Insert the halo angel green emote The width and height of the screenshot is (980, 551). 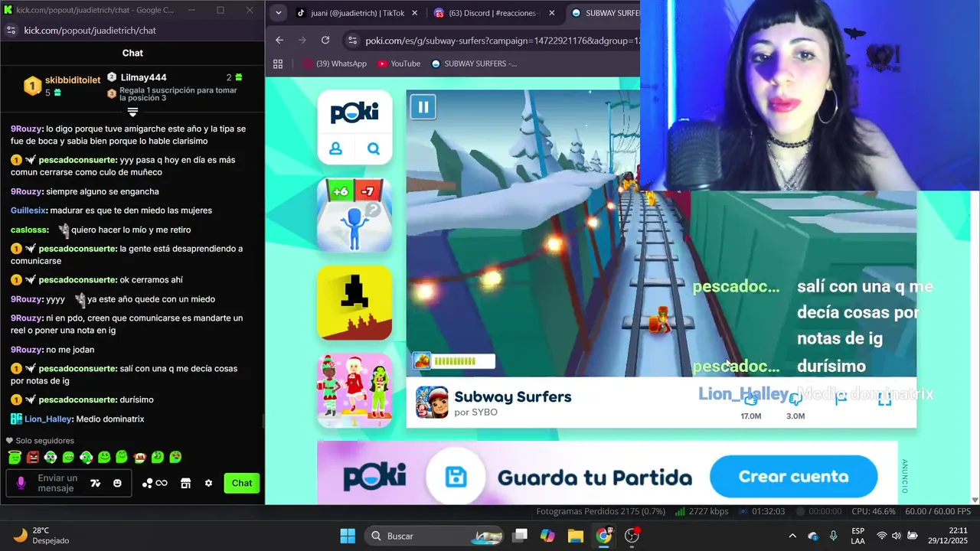tap(15, 457)
